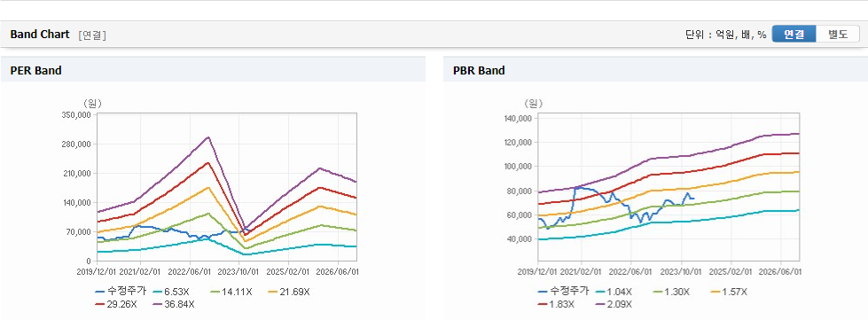Click the 280,000 axis label in PER chart
Viewport: 868px width, 320px height.
[76, 144]
